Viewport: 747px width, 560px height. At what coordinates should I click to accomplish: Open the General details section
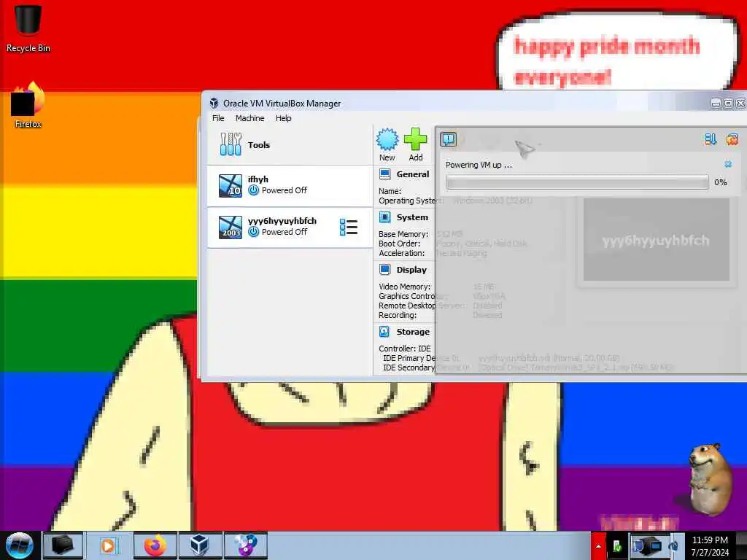[413, 174]
